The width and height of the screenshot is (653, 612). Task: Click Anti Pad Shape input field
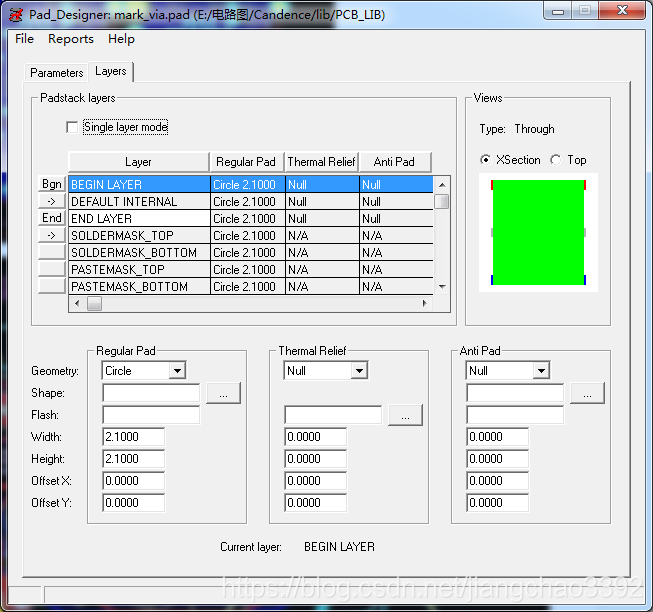515,393
